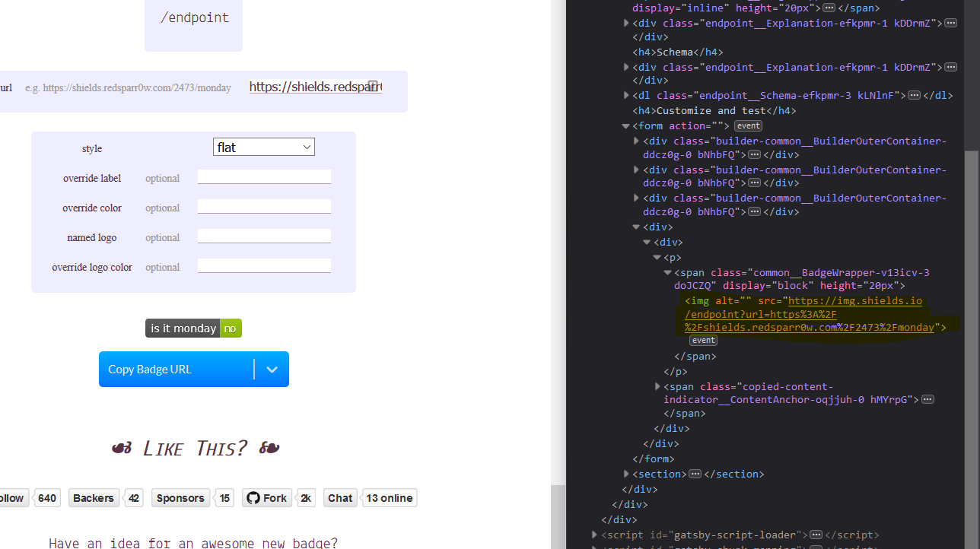Click the Copy Badge URL button
This screenshot has height=549, width=980.
(176, 369)
